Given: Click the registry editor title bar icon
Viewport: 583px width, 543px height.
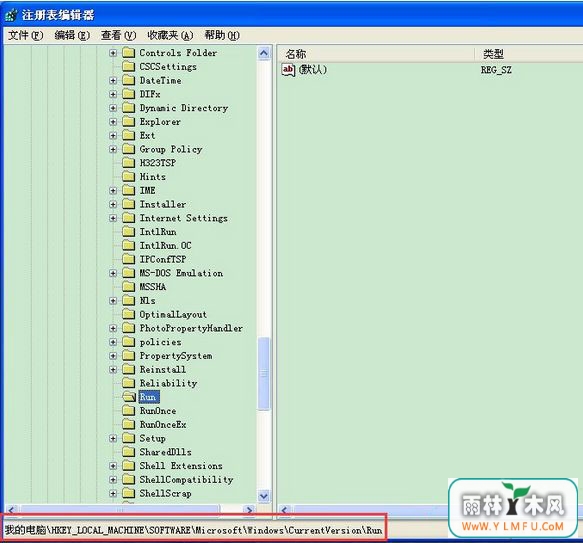Looking at the screenshot, I should [x=11, y=15].
